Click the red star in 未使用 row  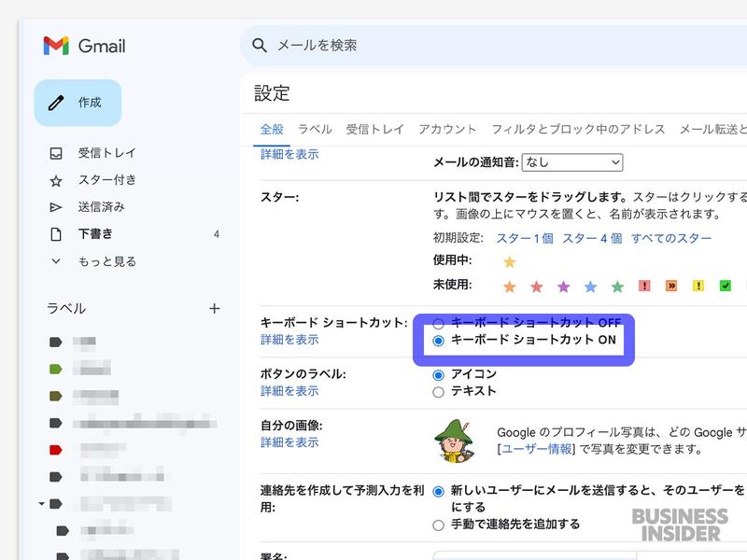[536, 287]
